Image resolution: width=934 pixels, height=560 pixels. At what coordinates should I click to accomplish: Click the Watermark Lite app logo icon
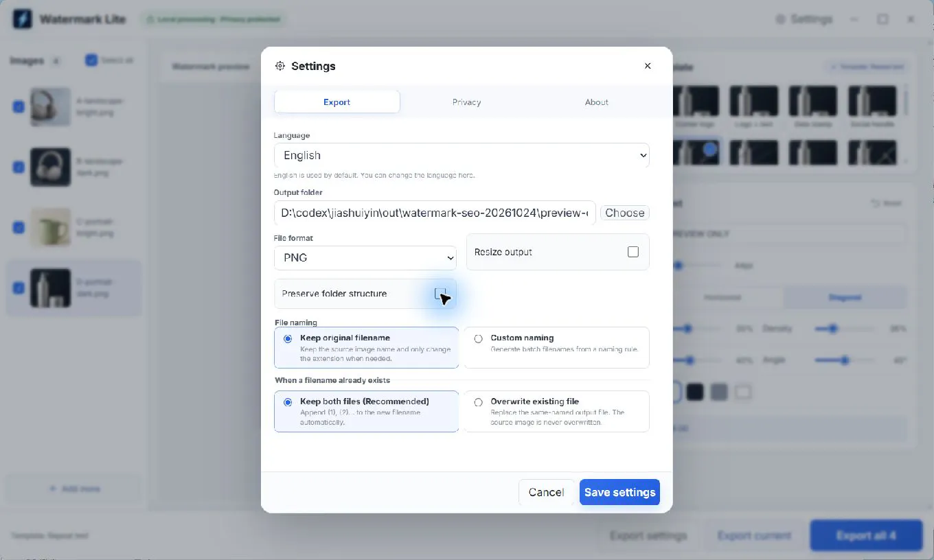point(23,19)
